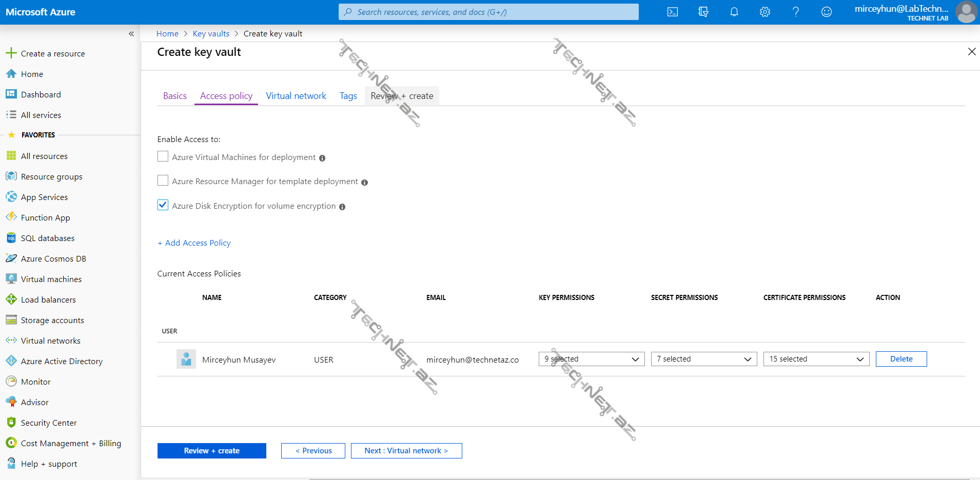Enable Azure Virtual Machines for deployment

click(163, 156)
